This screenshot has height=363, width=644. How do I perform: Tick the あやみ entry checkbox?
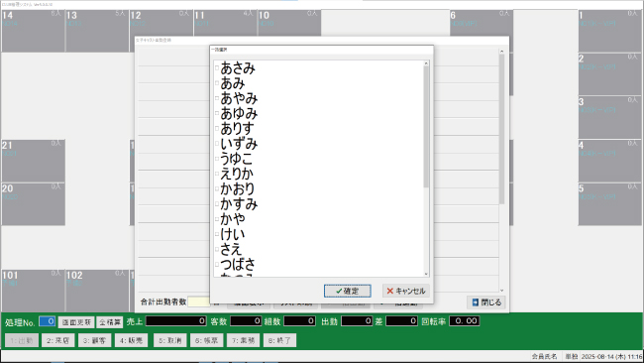tap(216, 98)
